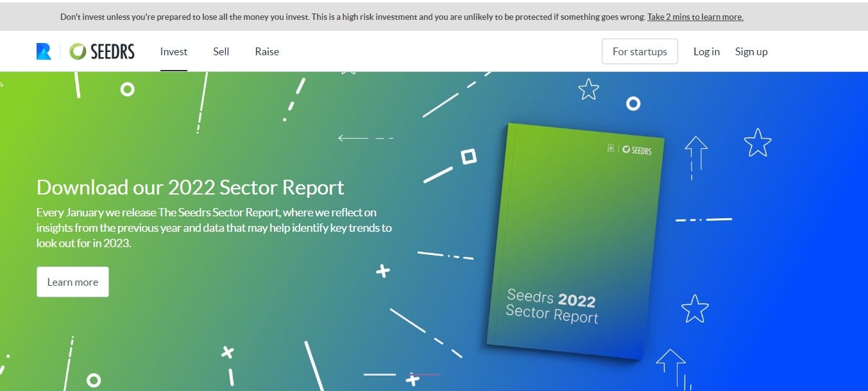Viewport: 868px width, 391px height.
Task: Click the Sign up link
Action: click(751, 51)
